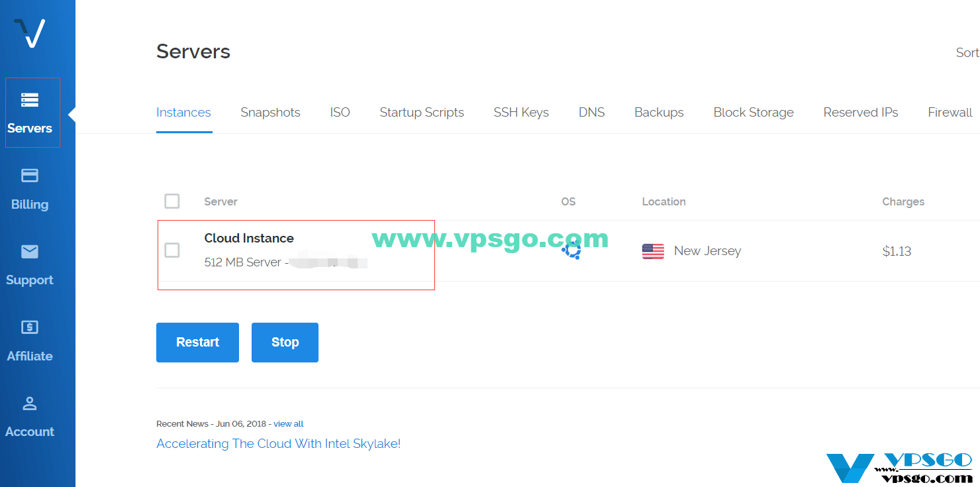The image size is (980, 487).
Task: Click the Affiliate label in sidebar
Action: tap(30, 356)
